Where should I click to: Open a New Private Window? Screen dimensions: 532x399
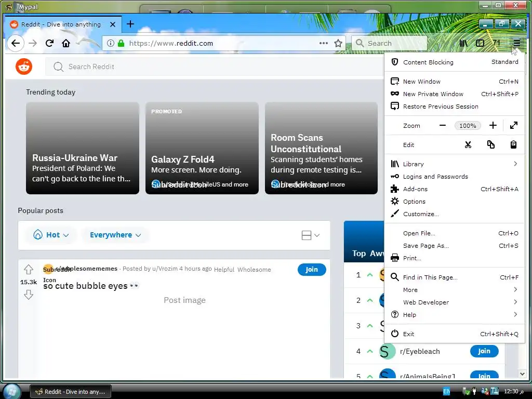point(455,94)
